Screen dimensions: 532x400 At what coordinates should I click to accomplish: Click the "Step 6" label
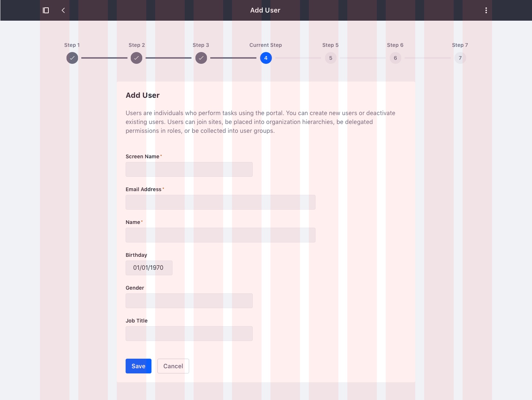tap(395, 45)
